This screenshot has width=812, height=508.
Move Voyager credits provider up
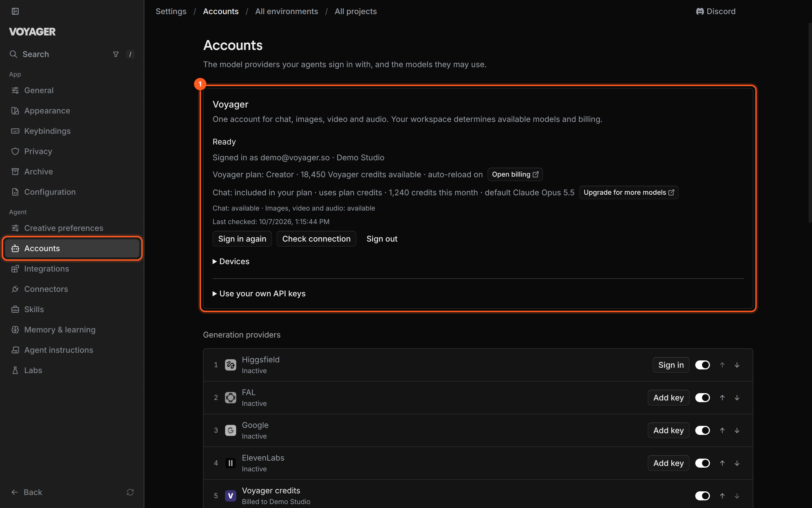722,496
